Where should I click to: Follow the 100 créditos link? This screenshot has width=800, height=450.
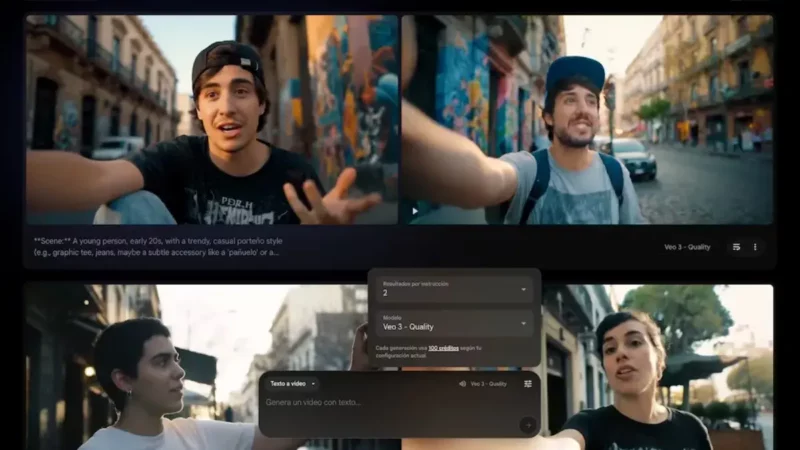[443, 348]
